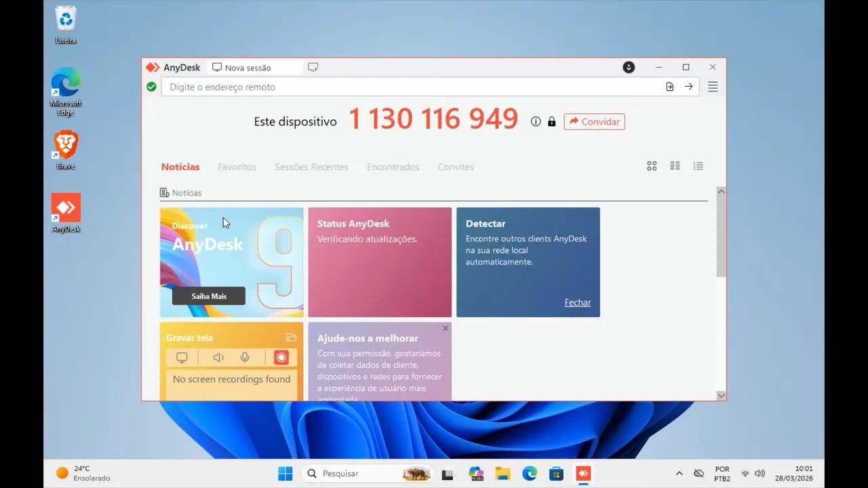
Task: Open the screen recordings folder icon
Action: (x=291, y=338)
